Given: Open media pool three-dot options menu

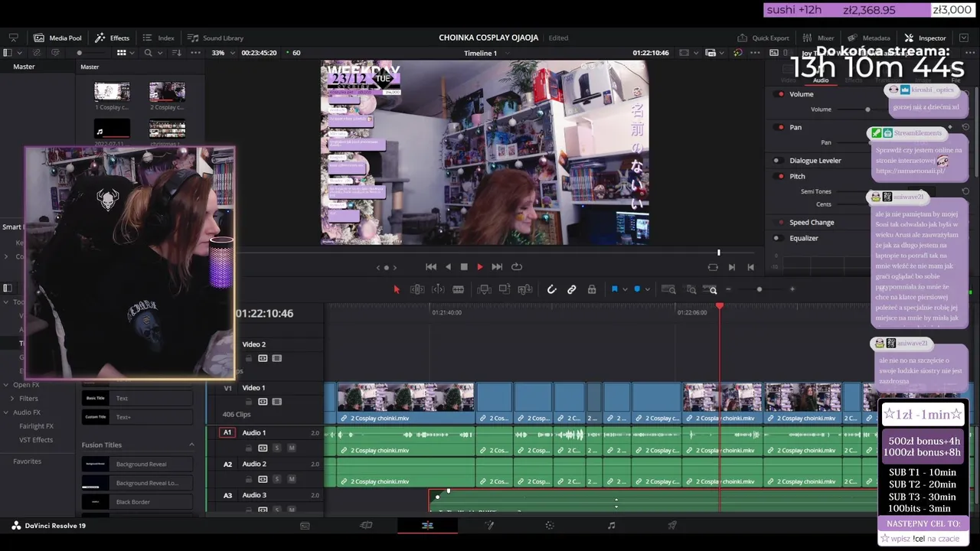Looking at the screenshot, I should point(196,53).
